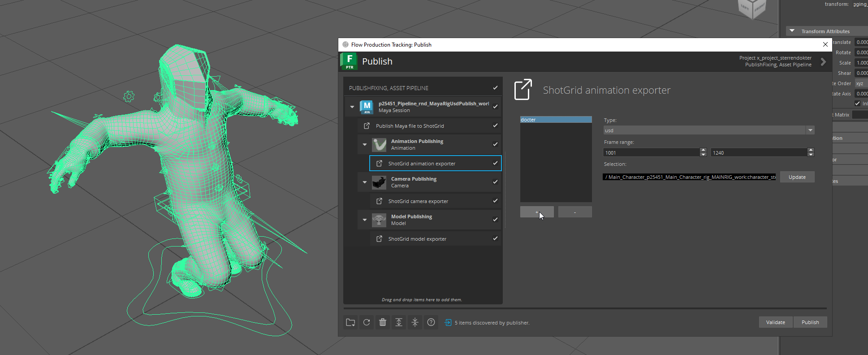868x355 pixels.
Task: Toggle the Model Publishing checkbox
Action: click(495, 220)
